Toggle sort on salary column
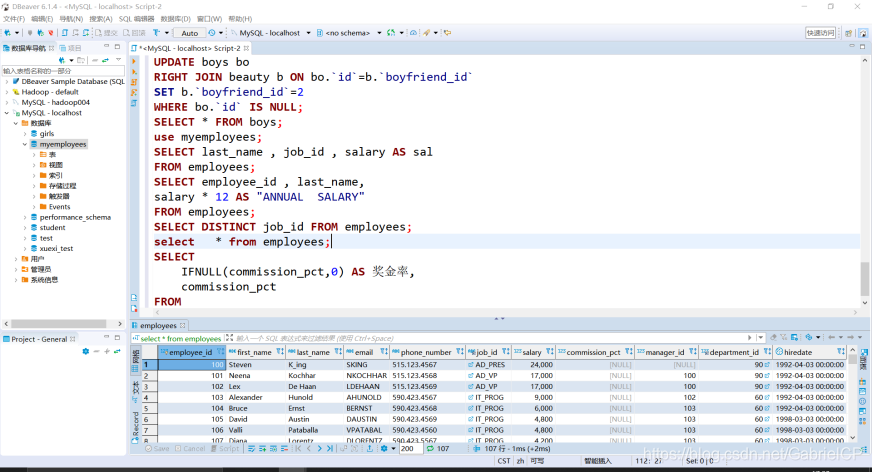Viewport: 872px width, 473px height. point(550,352)
